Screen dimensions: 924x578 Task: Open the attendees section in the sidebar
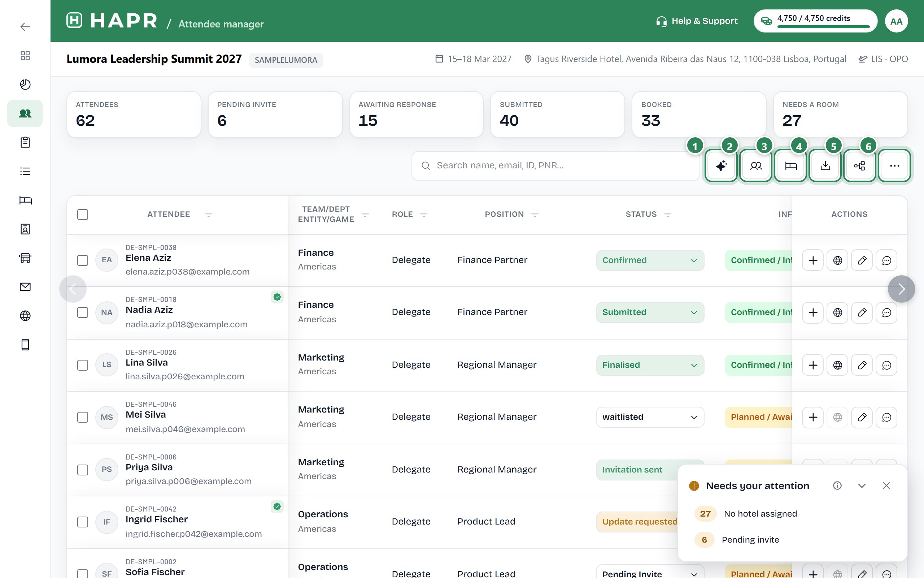click(25, 113)
